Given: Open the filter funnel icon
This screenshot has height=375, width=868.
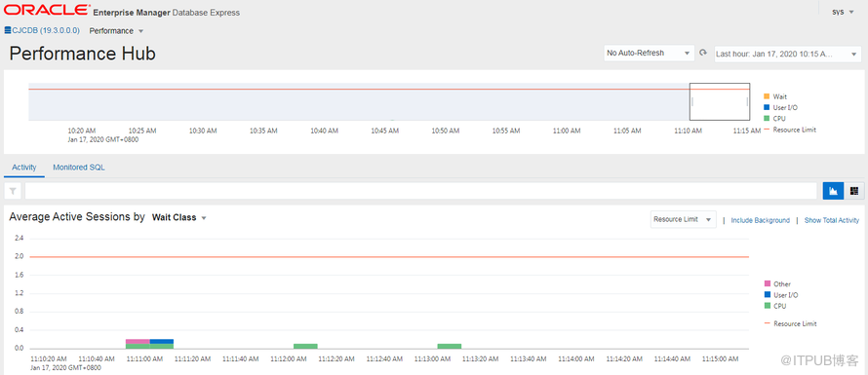Looking at the screenshot, I should pyautogui.click(x=13, y=191).
